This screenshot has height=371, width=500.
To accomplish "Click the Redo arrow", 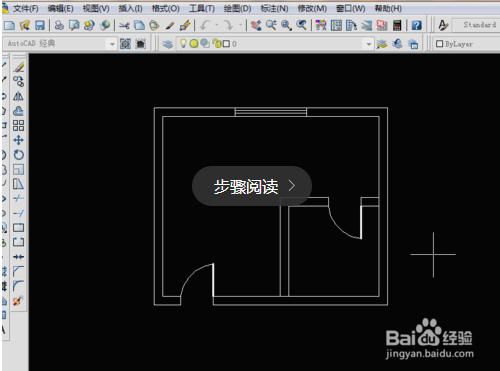I will point(228,25).
